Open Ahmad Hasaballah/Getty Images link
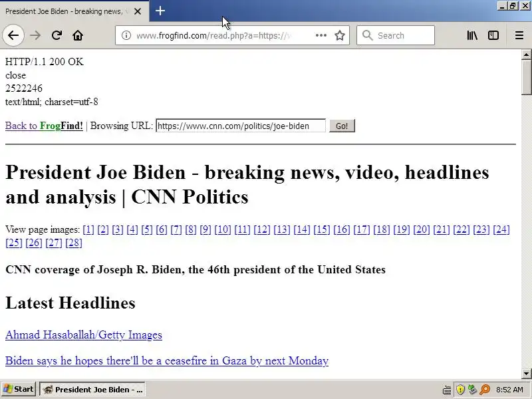Screen dimensions: 532x399 tap(84, 335)
